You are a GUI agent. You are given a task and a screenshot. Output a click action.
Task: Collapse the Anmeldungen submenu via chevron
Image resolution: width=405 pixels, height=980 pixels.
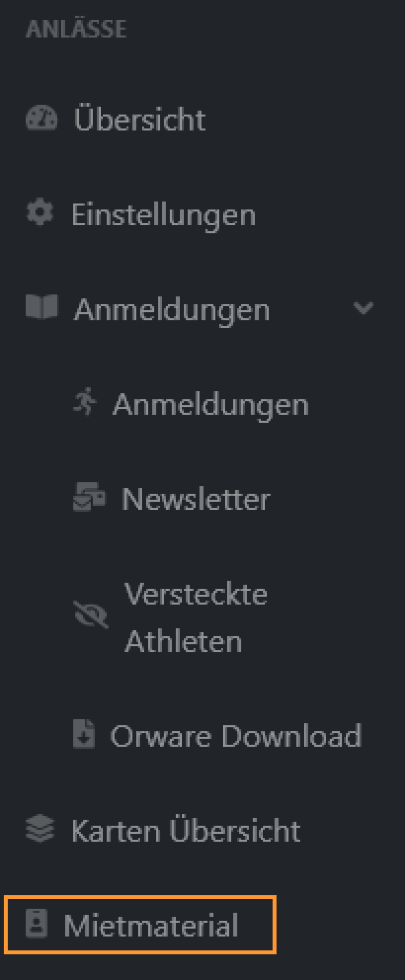(363, 308)
